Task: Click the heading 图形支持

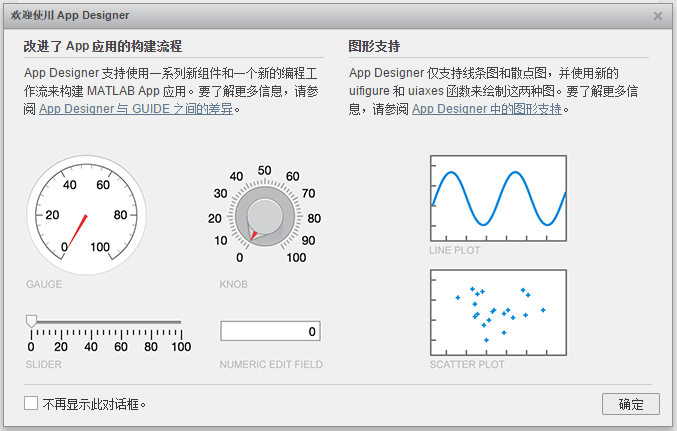Action: pos(374,46)
